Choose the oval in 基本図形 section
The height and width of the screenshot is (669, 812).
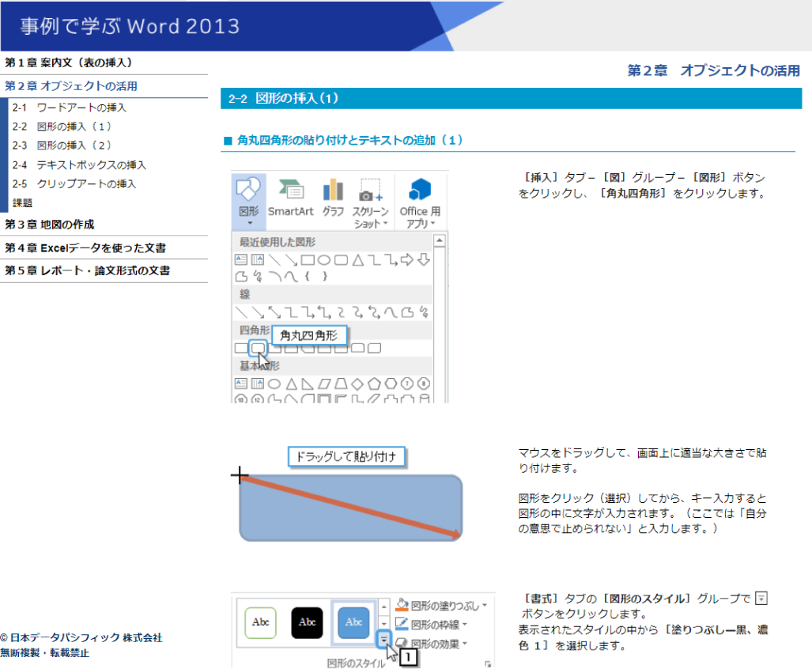coord(274,384)
